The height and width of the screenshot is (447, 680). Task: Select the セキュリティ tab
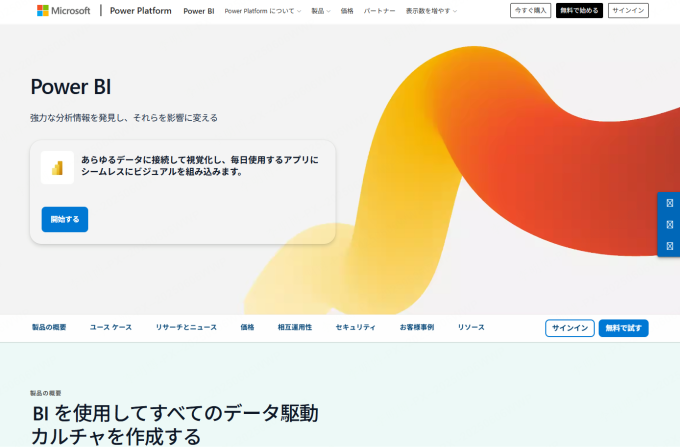tap(356, 327)
